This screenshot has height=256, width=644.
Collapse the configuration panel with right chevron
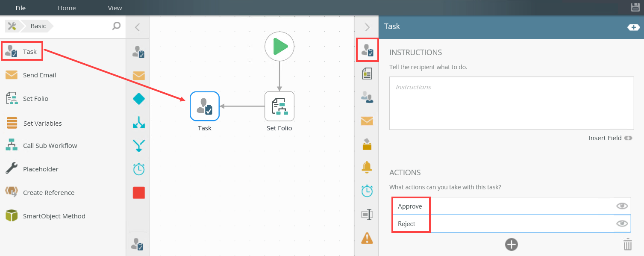click(x=367, y=27)
